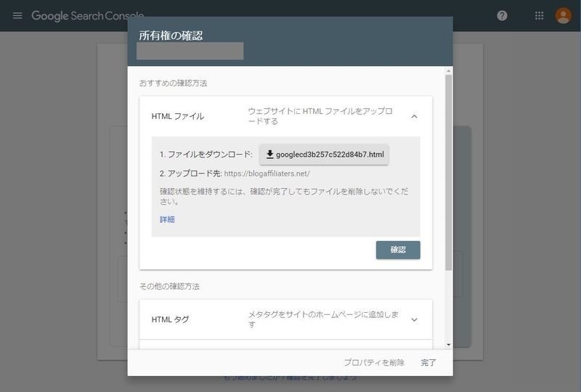The height and width of the screenshot is (392, 581).
Task: Click the 所有権の確認 dialog title
Action: pos(171,36)
